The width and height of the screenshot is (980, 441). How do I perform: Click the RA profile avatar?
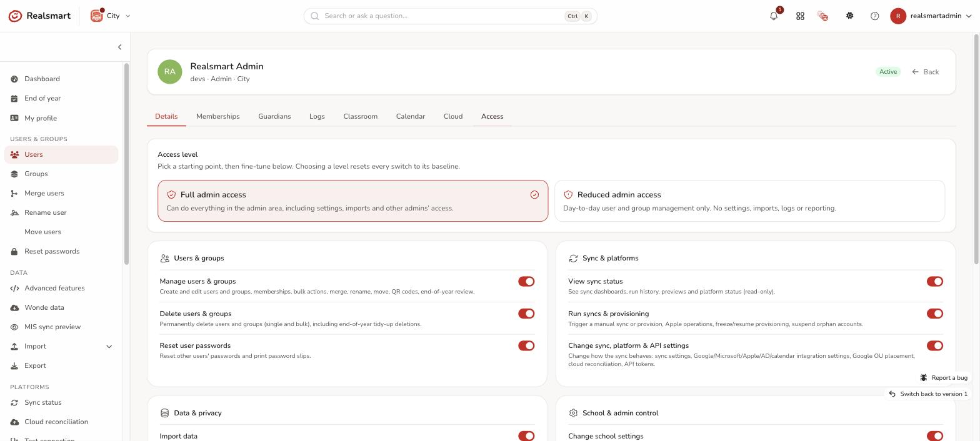coord(170,72)
